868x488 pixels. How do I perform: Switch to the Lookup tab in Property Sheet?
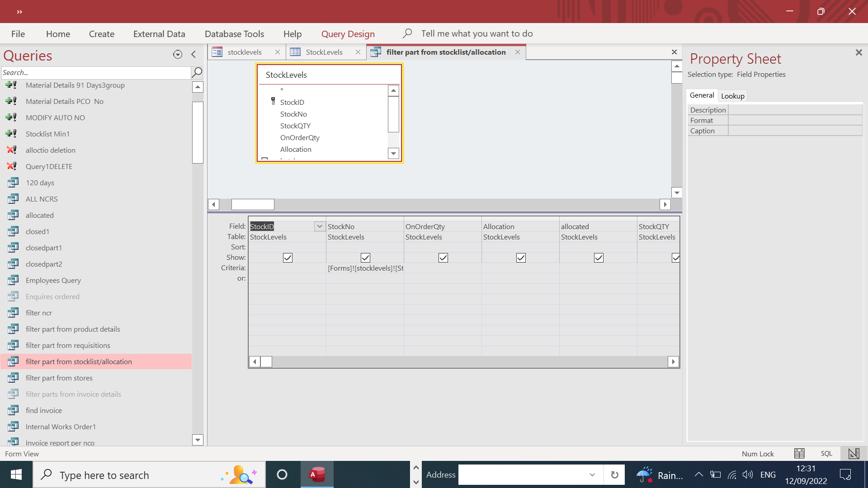pyautogui.click(x=732, y=96)
